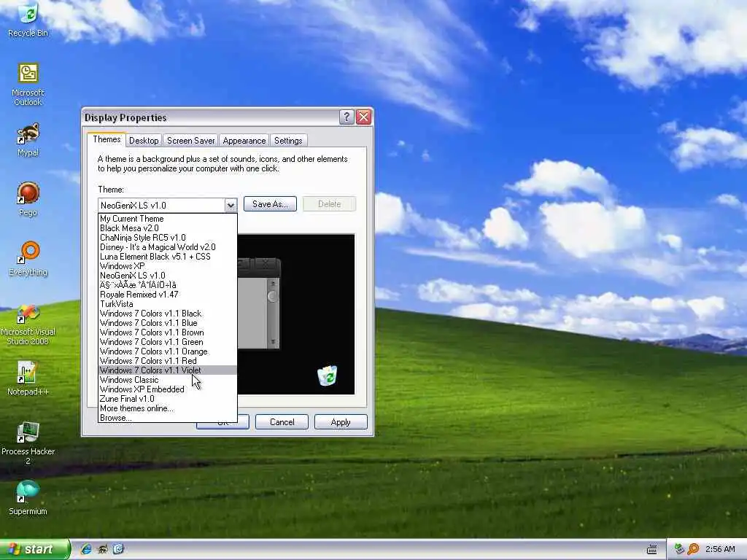Click the Display Properties title bar
This screenshot has width=747, height=560.
pyautogui.click(x=209, y=117)
